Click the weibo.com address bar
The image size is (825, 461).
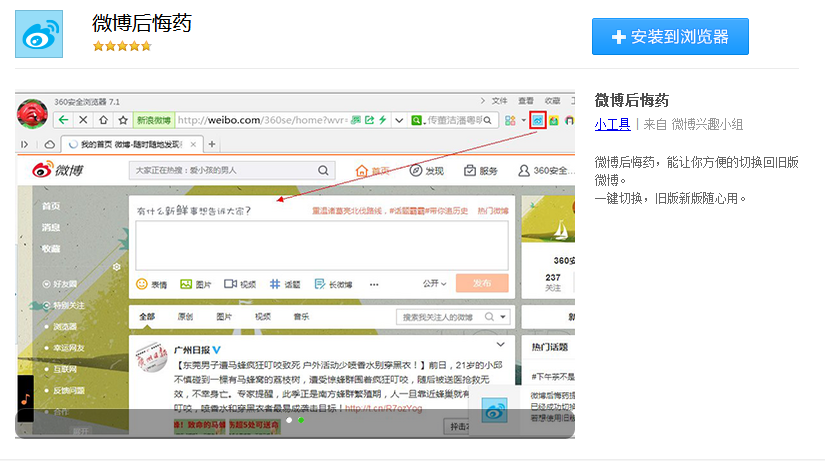tap(261, 120)
